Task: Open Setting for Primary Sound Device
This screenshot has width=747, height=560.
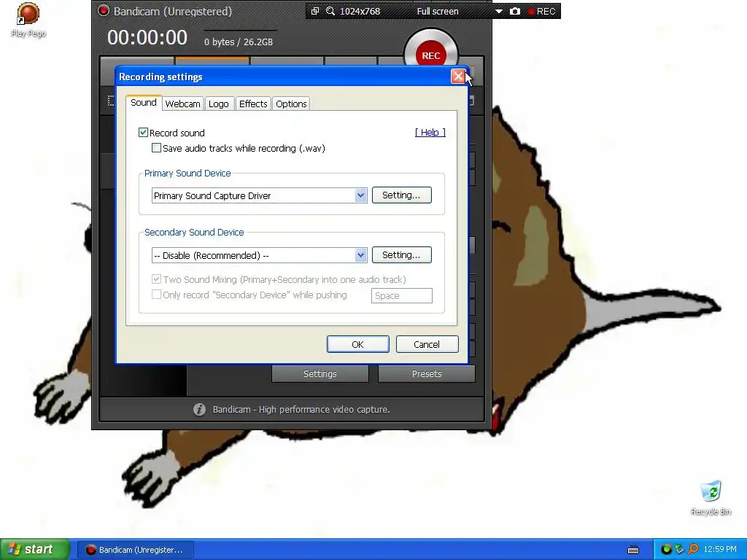Action: 402,195
